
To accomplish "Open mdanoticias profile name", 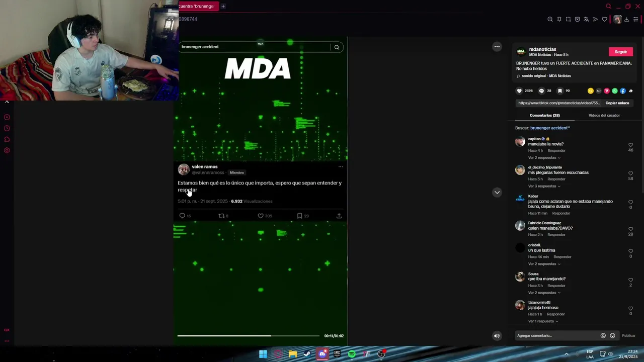I will click(542, 49).
